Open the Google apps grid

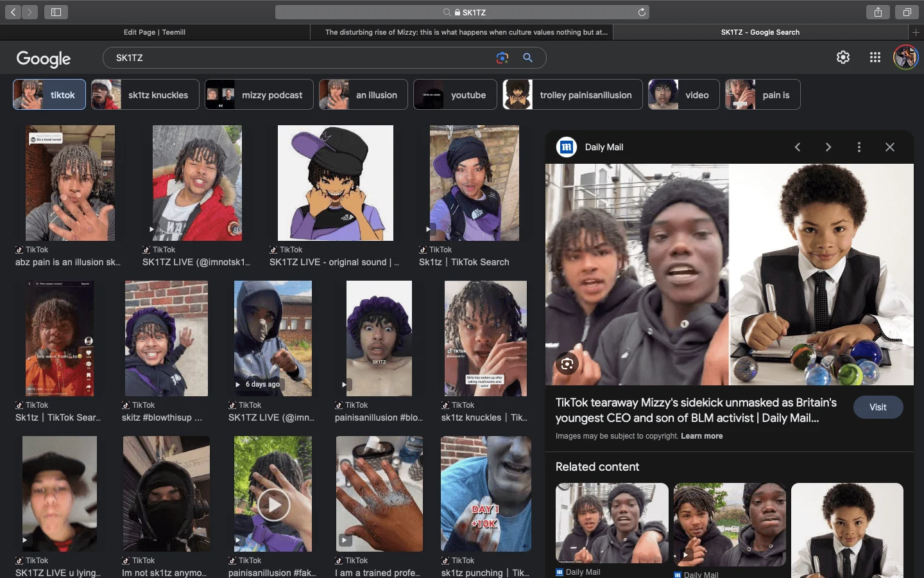[875, 57]
